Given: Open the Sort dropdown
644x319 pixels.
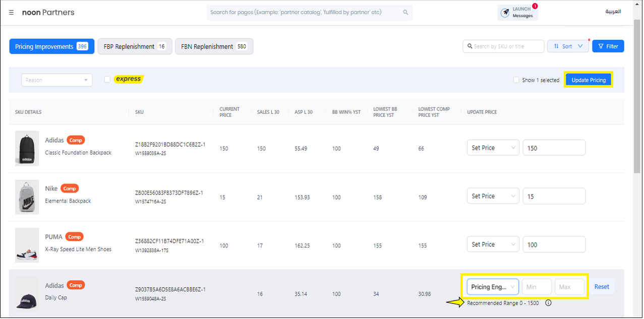Looking at the screenshot, I should tap(568, 46).
